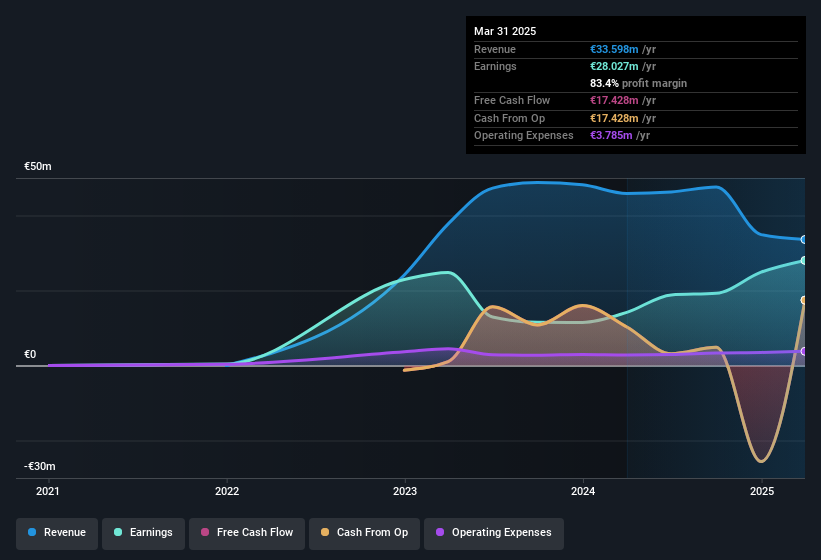This screenshot has width=821, height=560.
Task: Click the Earnings label in tooltip
Action: point(495,66)
